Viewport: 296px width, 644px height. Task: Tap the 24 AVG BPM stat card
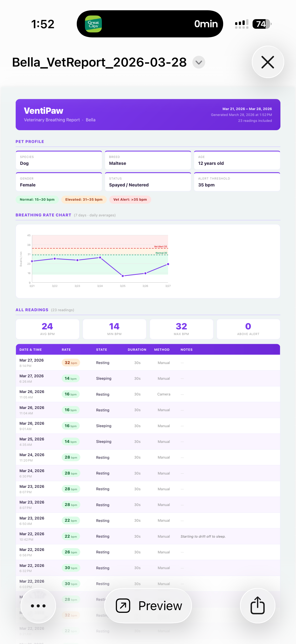[47, 329]
